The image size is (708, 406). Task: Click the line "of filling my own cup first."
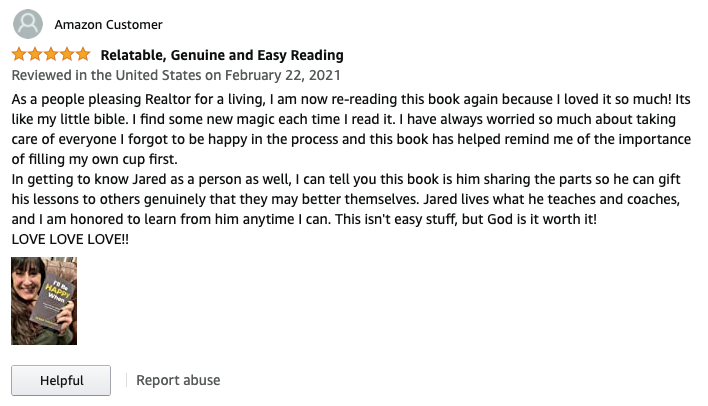click(96, 158)
